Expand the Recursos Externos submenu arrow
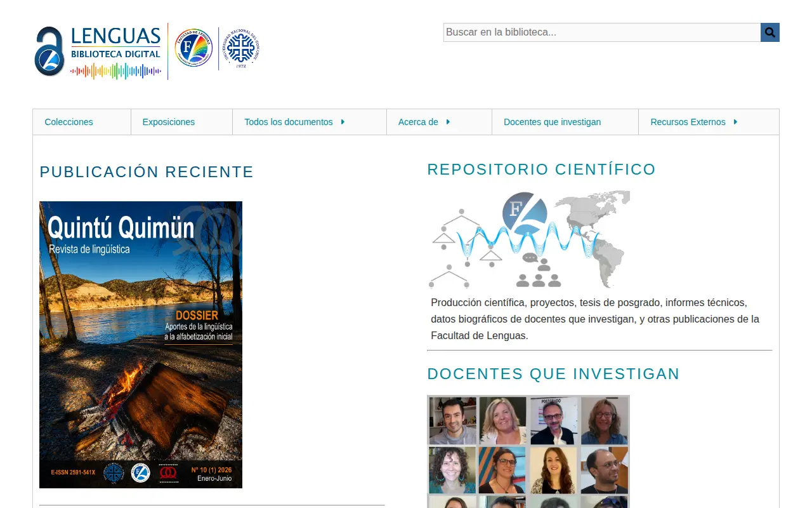Screen dimensions: 812x508 tap(735, 122)
